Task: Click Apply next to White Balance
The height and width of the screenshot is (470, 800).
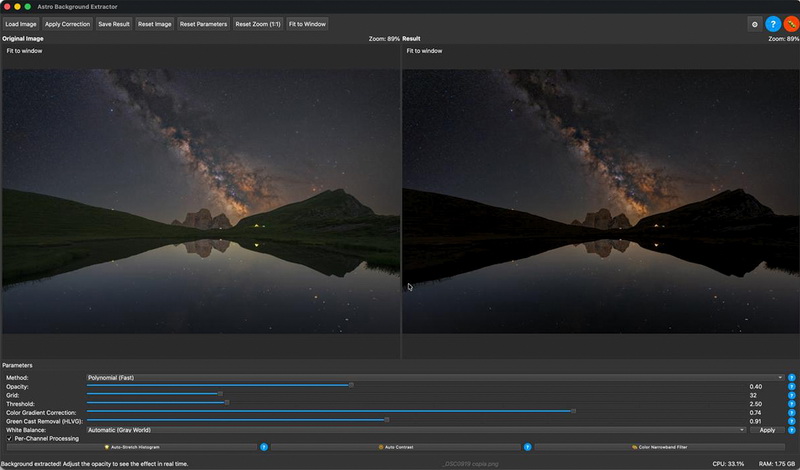Action: pyautogui.click(x=767, y=430)
